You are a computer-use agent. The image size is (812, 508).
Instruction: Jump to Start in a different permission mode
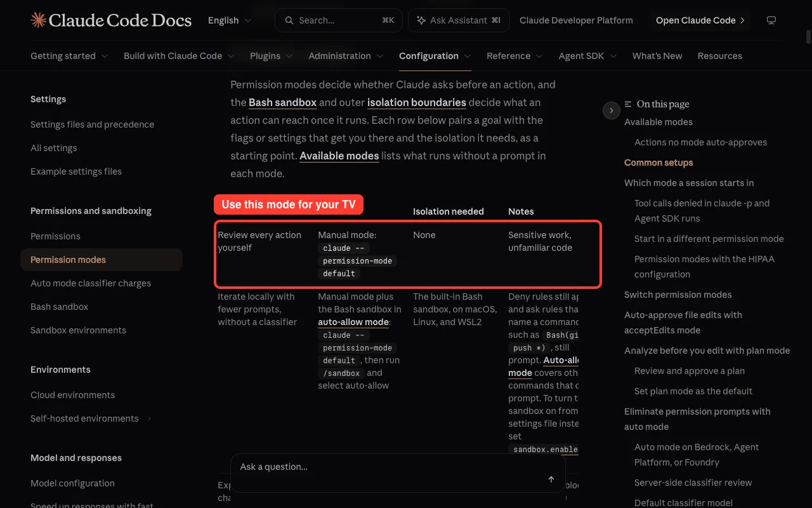click(709, 239)
